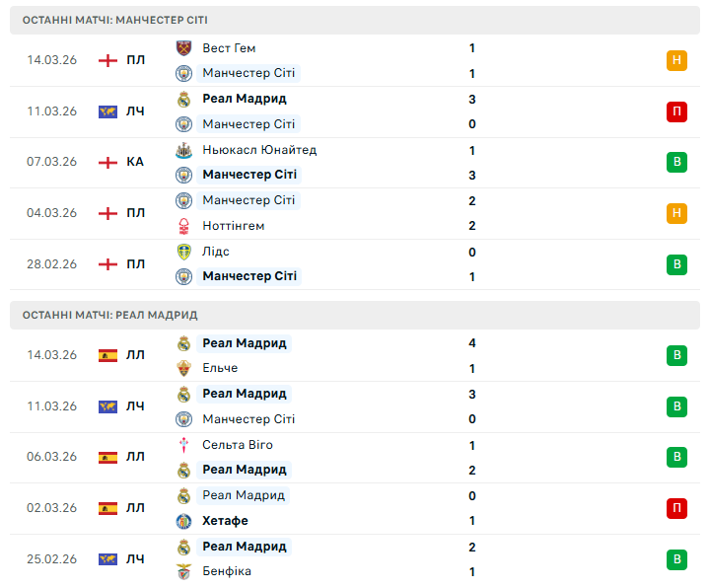Click the Celta Vigo club crest
Viewport: 709px width, 588px height.
[x=183, y=445]
